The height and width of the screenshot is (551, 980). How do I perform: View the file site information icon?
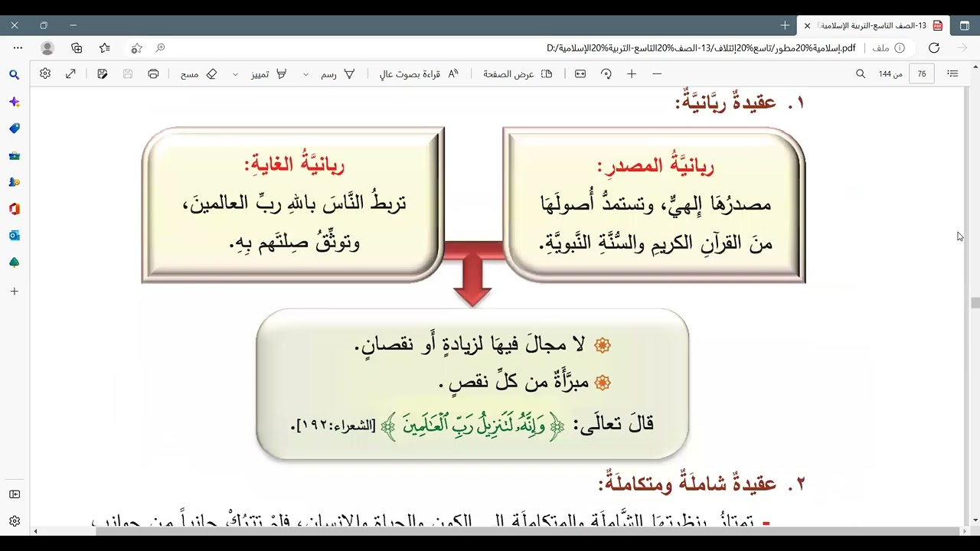click(900, 47)
